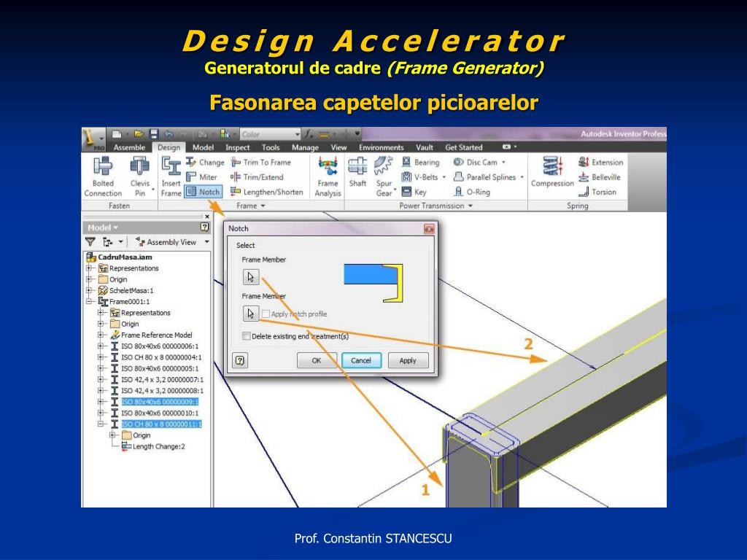The width and height of the screenshot is (747, 560).
Task: Open the Bolted Connection tool
Action: click(103, 176)
